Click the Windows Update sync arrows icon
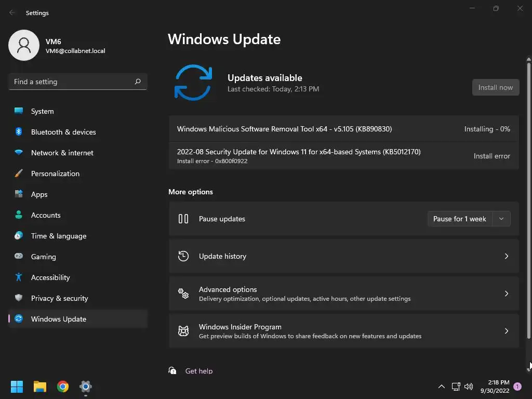Viewport: 532px width, 399px height. pos(193,83)
